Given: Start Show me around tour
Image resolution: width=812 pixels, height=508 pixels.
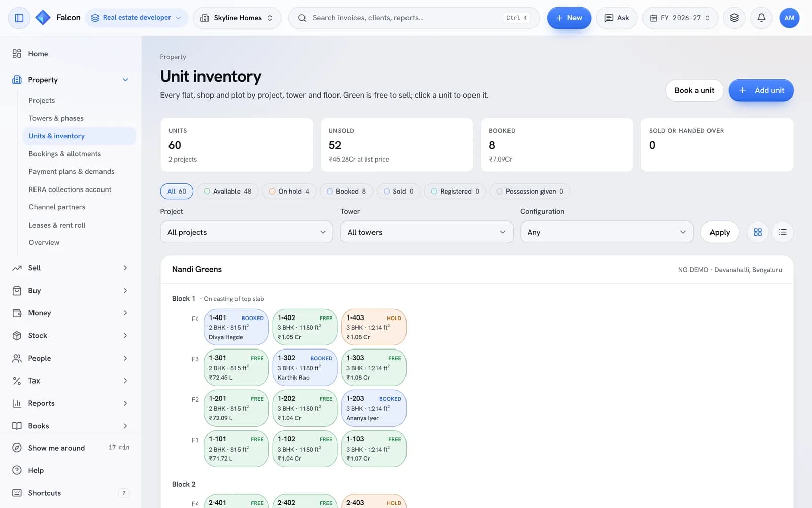Looking at the screenshot, I should [x=71, y=448].
